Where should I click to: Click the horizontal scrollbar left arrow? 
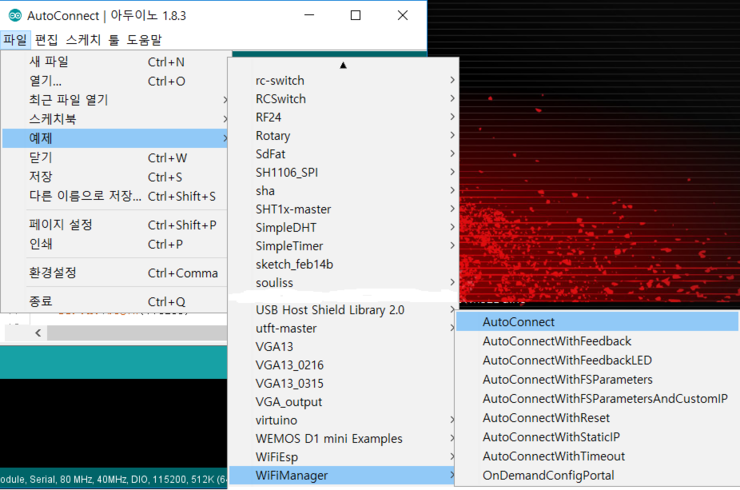38,333
